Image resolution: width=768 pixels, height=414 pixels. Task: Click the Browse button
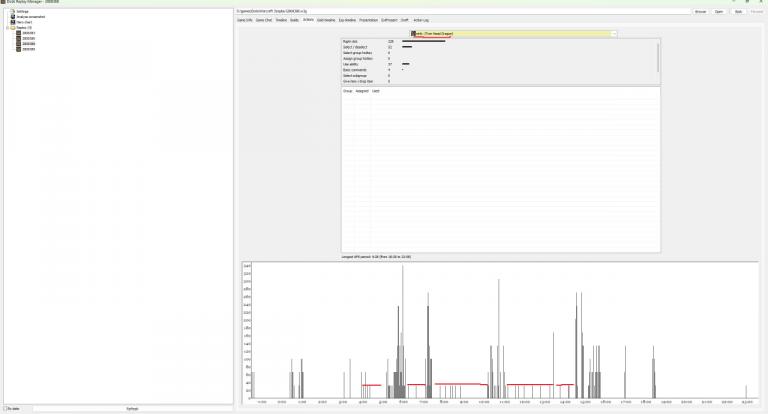(700, 11)
